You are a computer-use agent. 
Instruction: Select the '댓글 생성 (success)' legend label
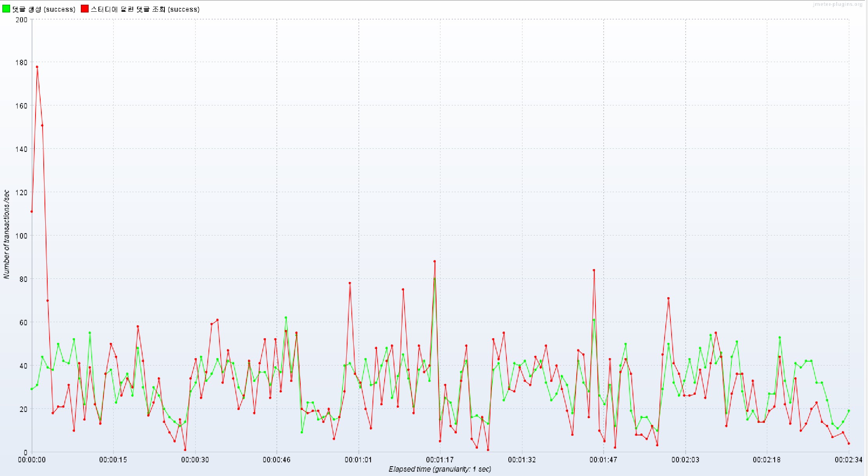click(44, 9)
